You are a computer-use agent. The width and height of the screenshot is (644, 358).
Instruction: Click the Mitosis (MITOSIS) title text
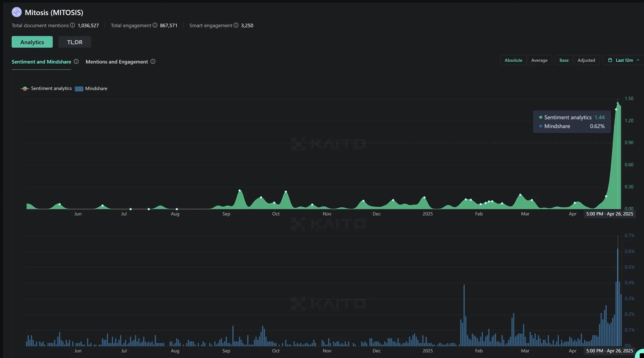(54, 13)
